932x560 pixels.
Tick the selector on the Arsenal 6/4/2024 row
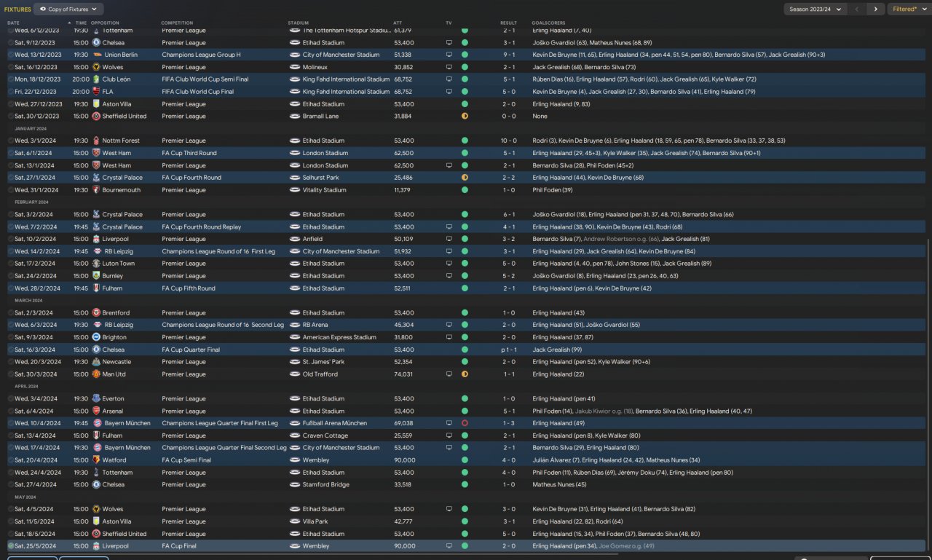11,411
